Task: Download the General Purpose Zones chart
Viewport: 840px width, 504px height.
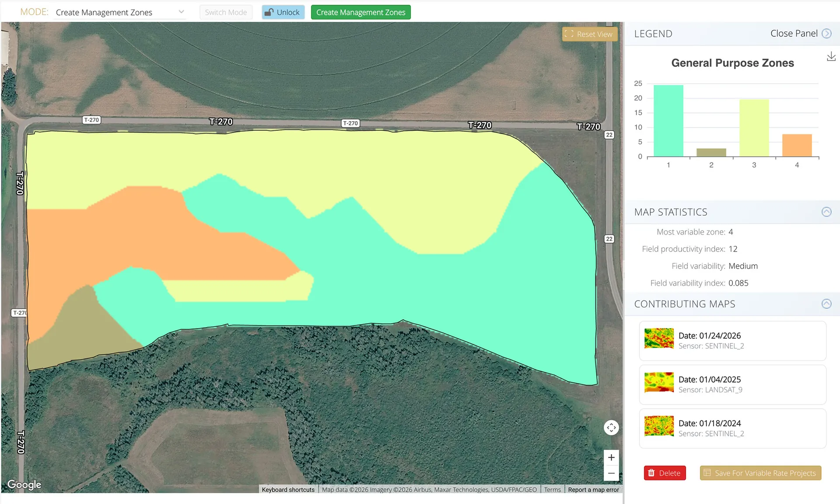Action: coord(831,56)
